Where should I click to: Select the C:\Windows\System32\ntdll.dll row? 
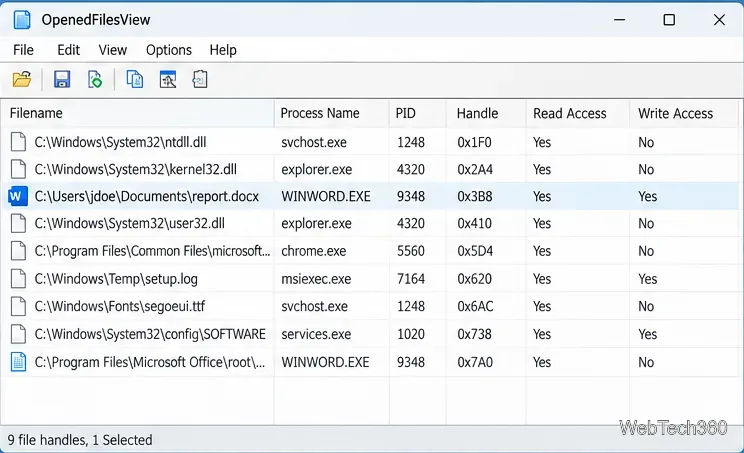pos(370,142)
